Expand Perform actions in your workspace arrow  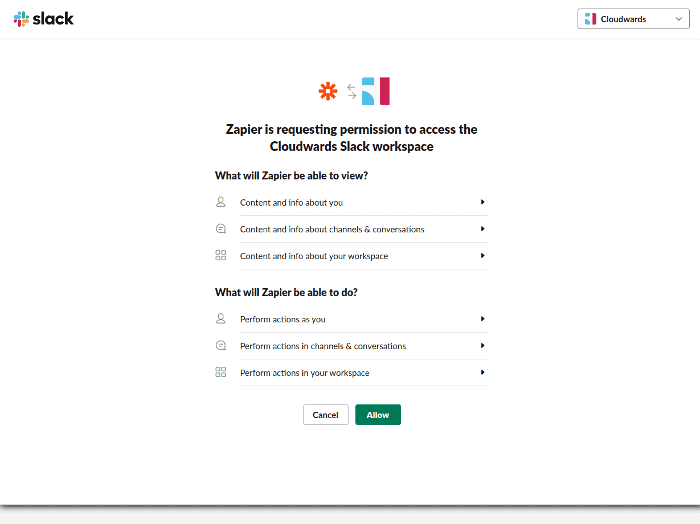483,372
